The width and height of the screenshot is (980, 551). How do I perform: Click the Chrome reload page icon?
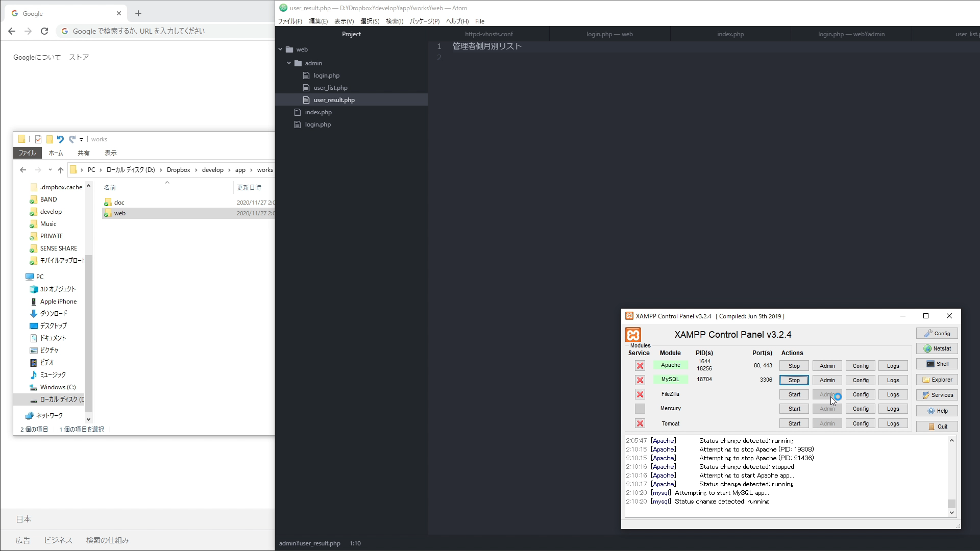tap(44, 31)
